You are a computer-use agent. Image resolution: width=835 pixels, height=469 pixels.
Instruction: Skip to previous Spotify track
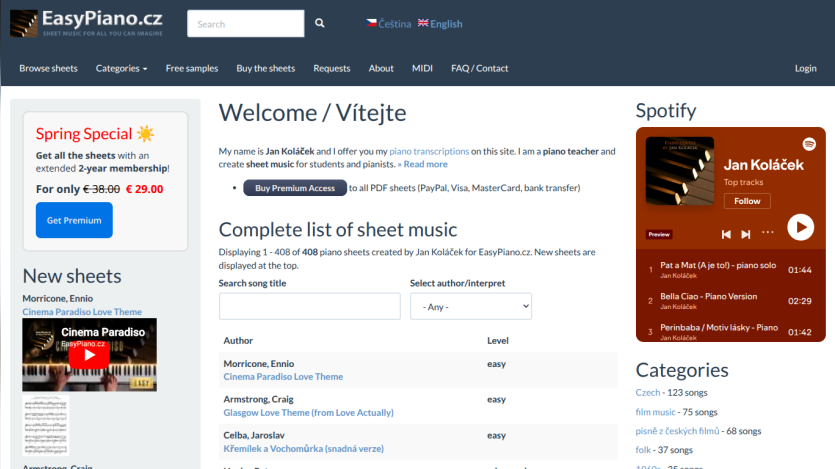coord(726,234)
